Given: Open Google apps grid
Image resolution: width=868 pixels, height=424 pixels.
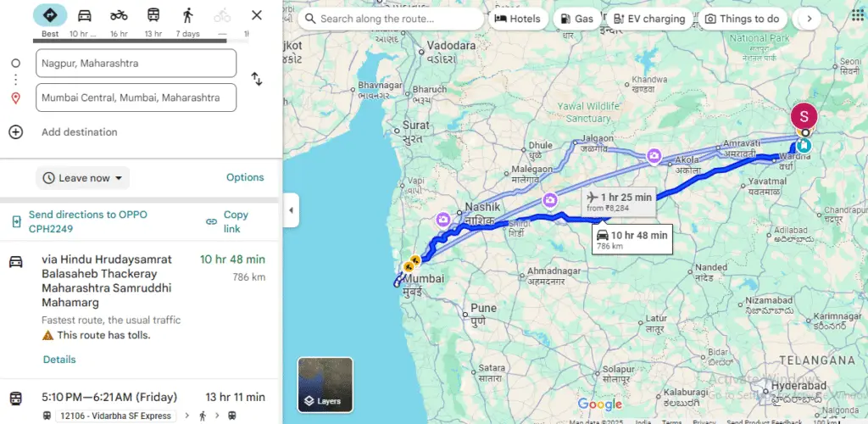Looking at the screenshot, I should click(857, 14).
